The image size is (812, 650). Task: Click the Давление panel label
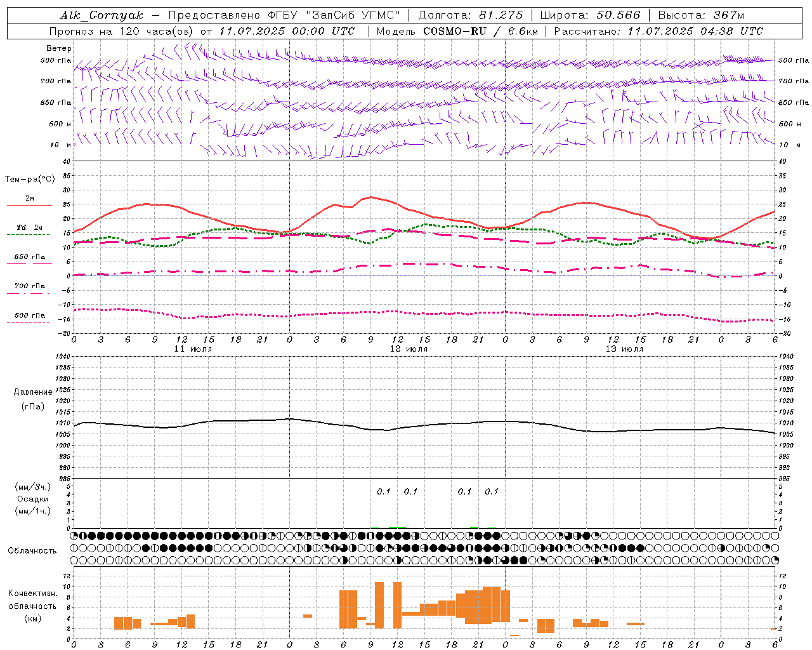click(x=32, y=392)
